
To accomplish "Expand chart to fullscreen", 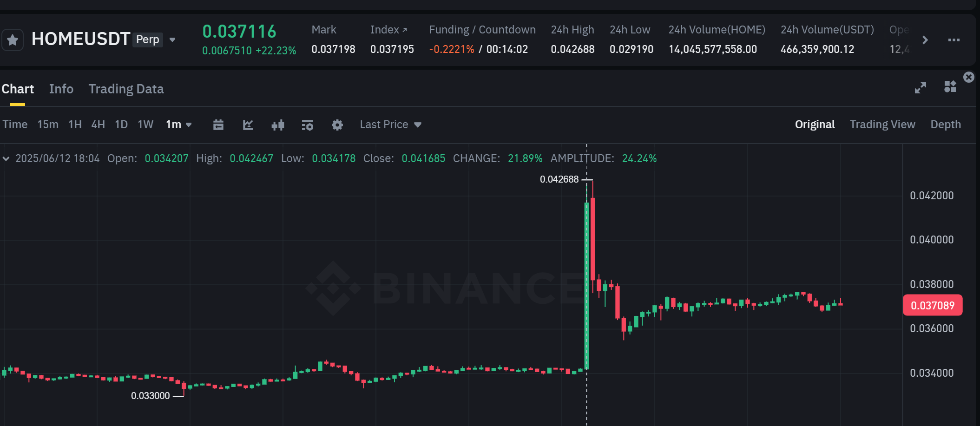I will pos(921,88).
